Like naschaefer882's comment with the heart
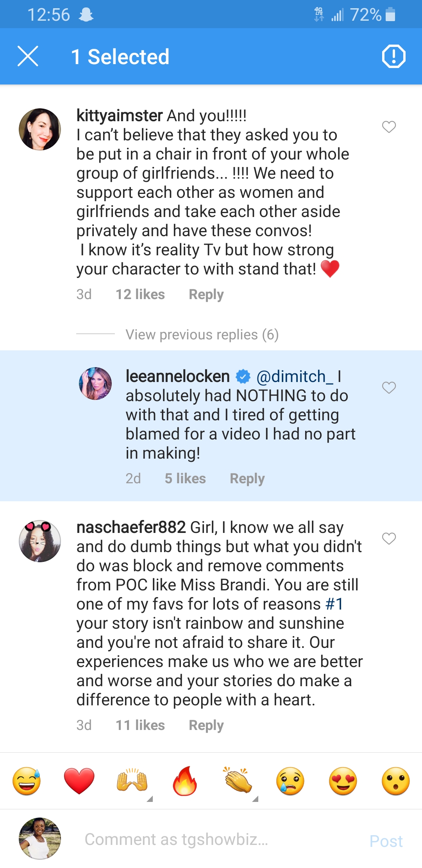 (x=389, y=538)
